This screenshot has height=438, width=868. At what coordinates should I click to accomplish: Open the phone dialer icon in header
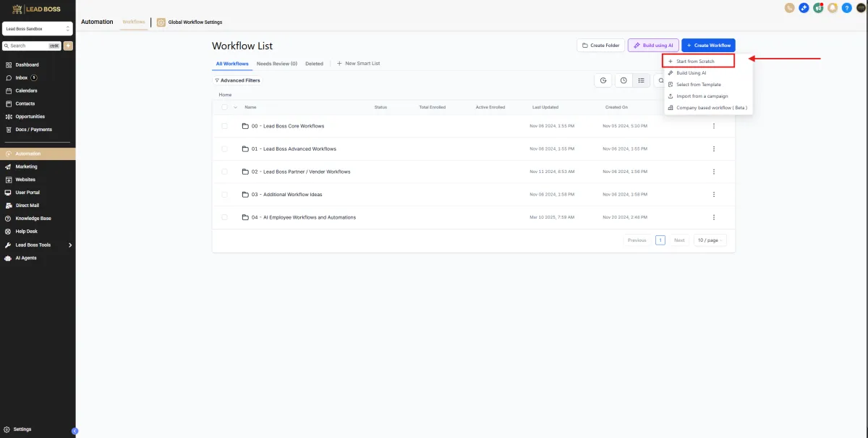pos(790,8)
